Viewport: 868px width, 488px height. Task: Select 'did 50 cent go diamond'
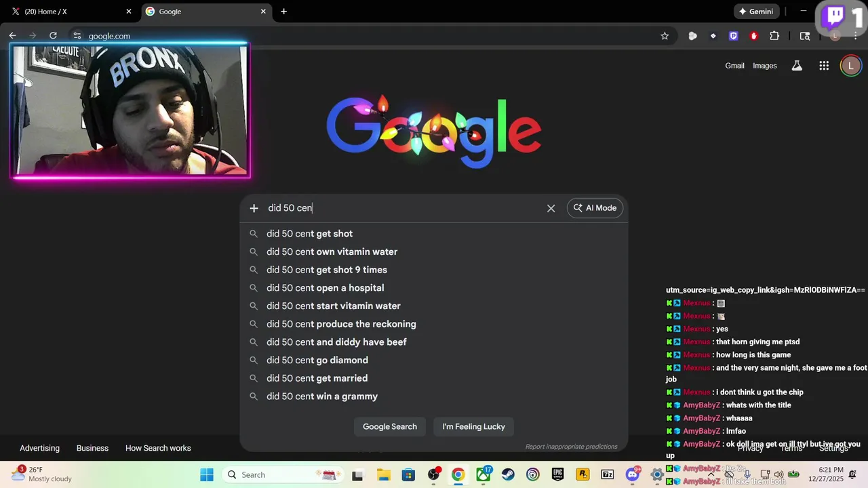tap(434, 360)
